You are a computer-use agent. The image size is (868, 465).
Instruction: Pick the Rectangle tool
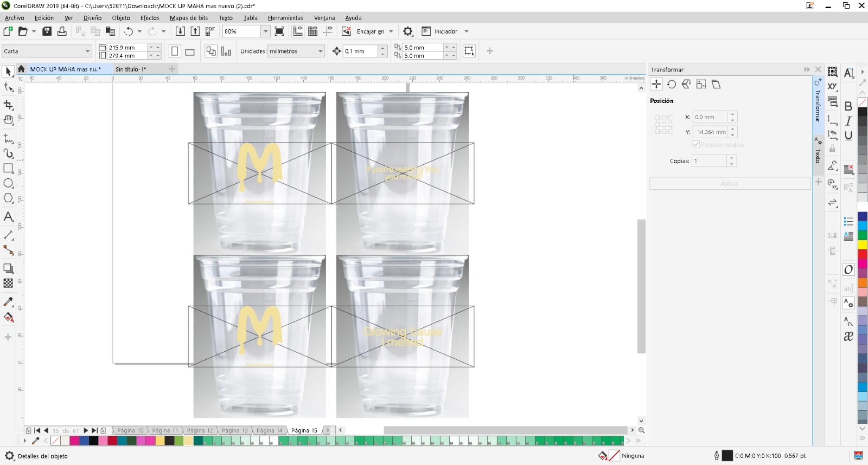coord(8,168)
